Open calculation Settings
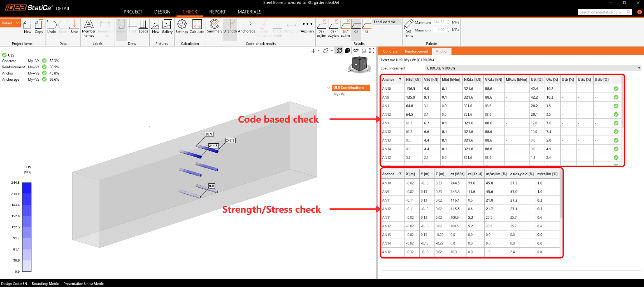The width and height of the screenshot is (644, 287). (182, 27)
